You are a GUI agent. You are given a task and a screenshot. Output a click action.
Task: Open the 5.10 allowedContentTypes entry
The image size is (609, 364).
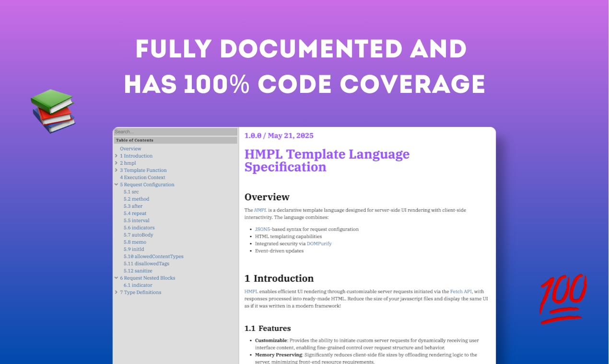tap(153, 257)
